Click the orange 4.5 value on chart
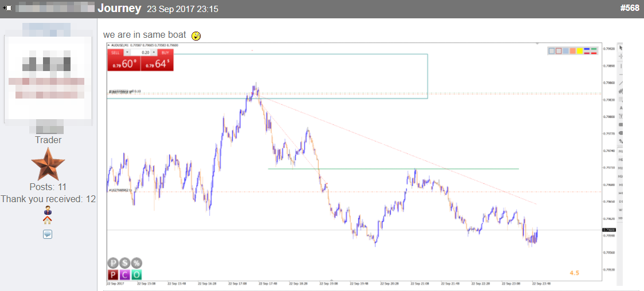The image size is (644, 291). (x=574, y=273)
